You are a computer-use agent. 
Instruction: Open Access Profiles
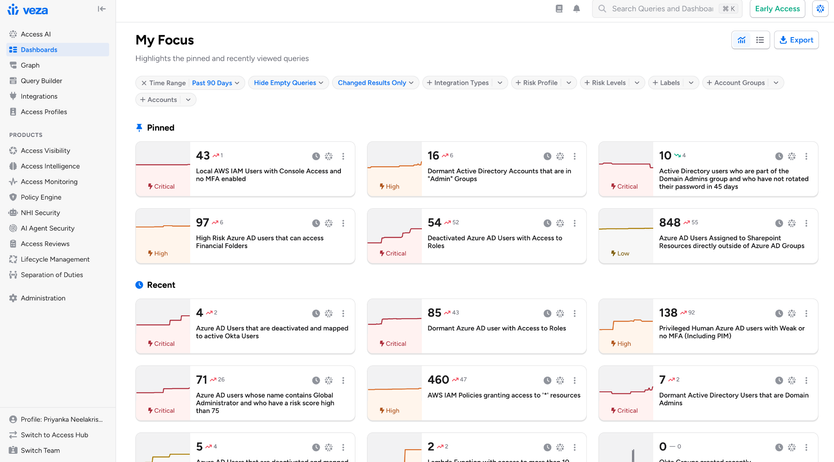[x=57, y=112]
